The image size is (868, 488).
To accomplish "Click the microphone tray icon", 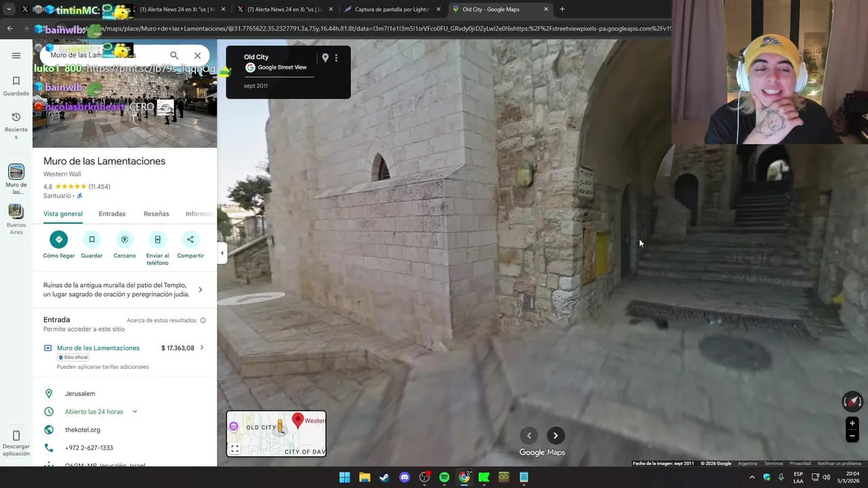I will 781,477.
